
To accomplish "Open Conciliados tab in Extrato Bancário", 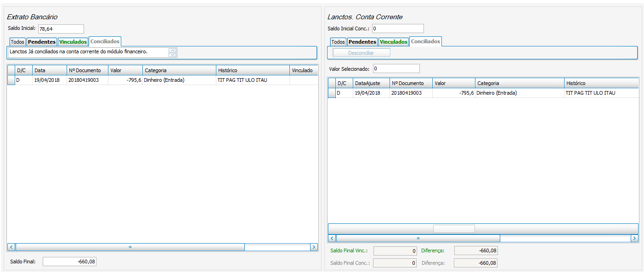I will tap(105, 41).
